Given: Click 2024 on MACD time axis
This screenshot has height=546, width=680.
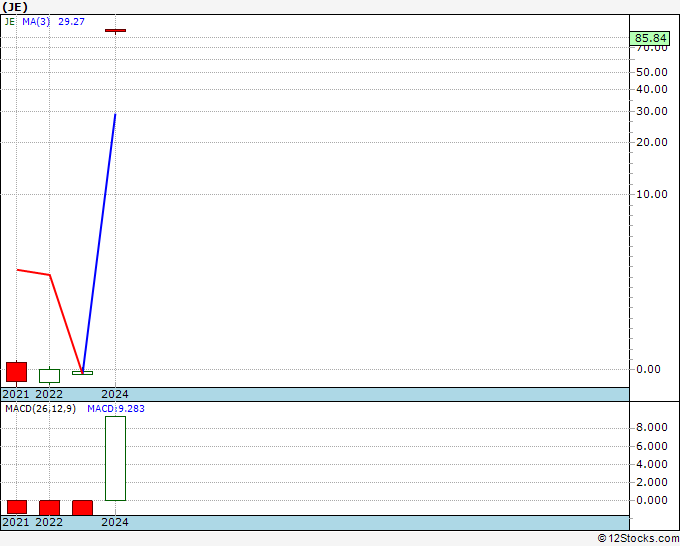Looking at the screenshot, I should pyautogui.click(x=115, y=522).
